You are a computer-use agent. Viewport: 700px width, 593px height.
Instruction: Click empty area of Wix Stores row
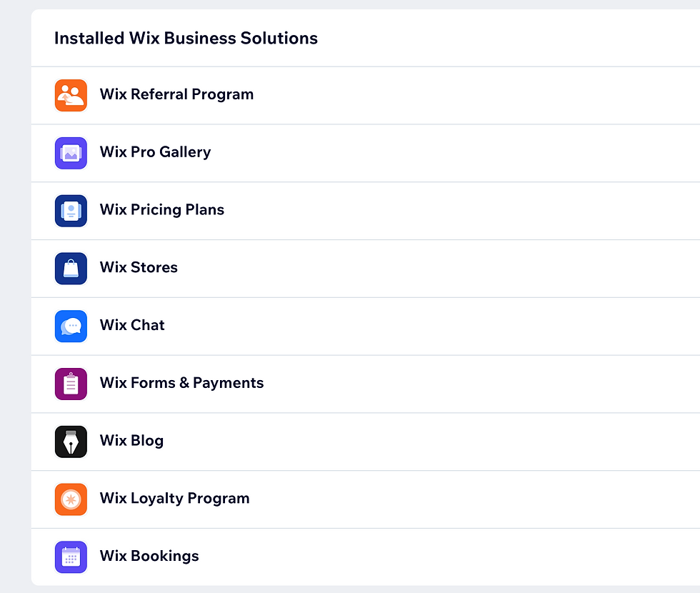[x=437, y=269]
